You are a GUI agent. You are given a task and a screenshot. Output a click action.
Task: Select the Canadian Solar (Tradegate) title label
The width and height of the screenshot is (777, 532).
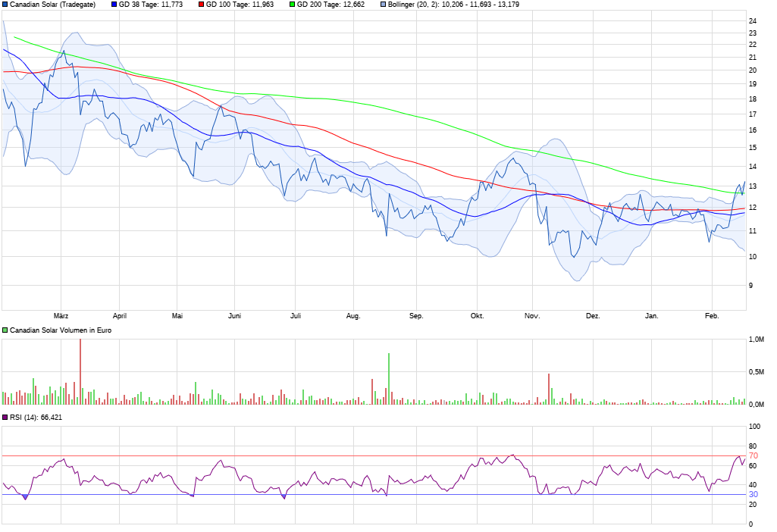tap(52, 5)
